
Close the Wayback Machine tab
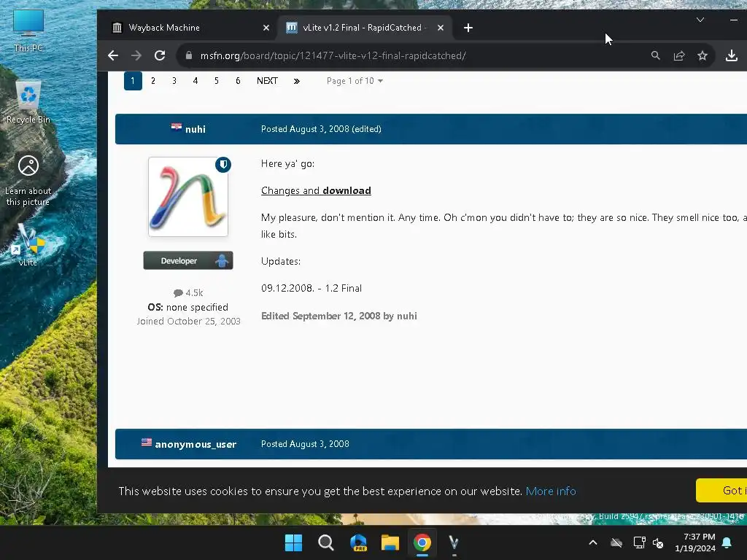[x=266, y=28]
